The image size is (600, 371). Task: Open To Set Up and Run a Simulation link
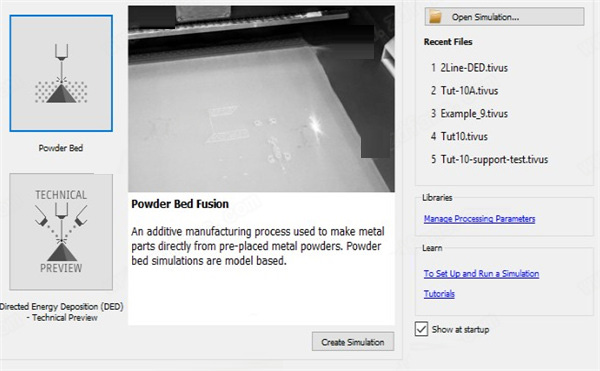[x=481, y=273]
